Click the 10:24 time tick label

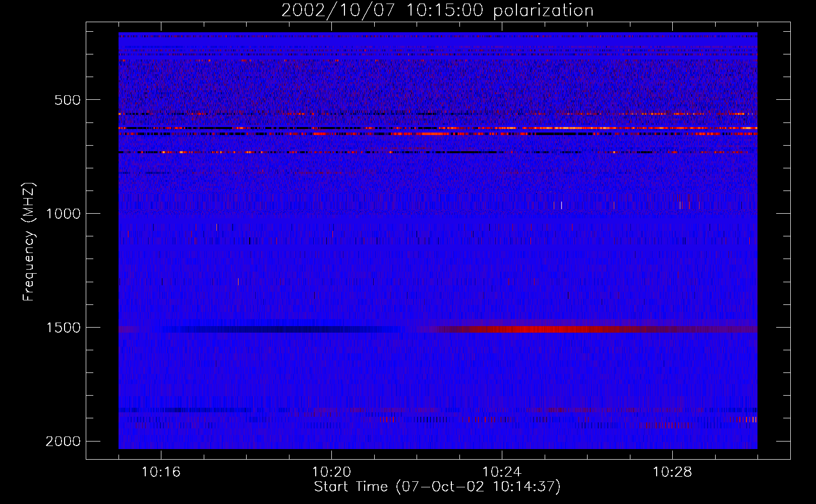(502, 472)
